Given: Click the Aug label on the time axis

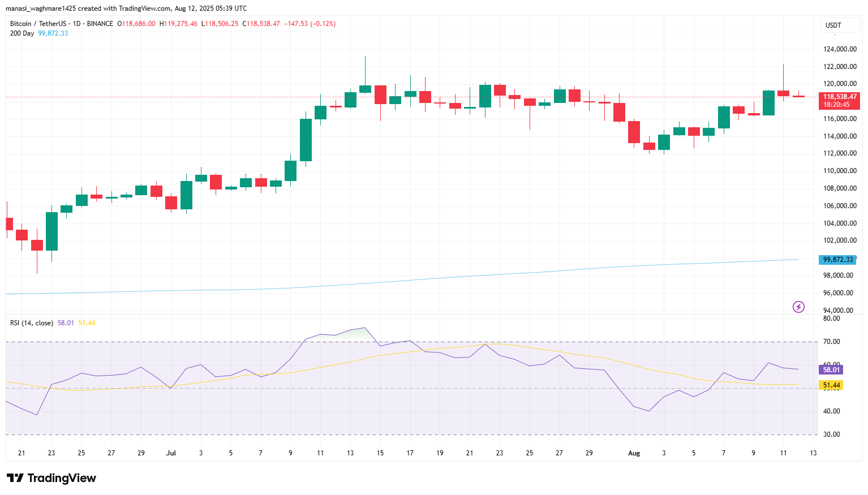Looking at the screenshot, I should point(634,453).
